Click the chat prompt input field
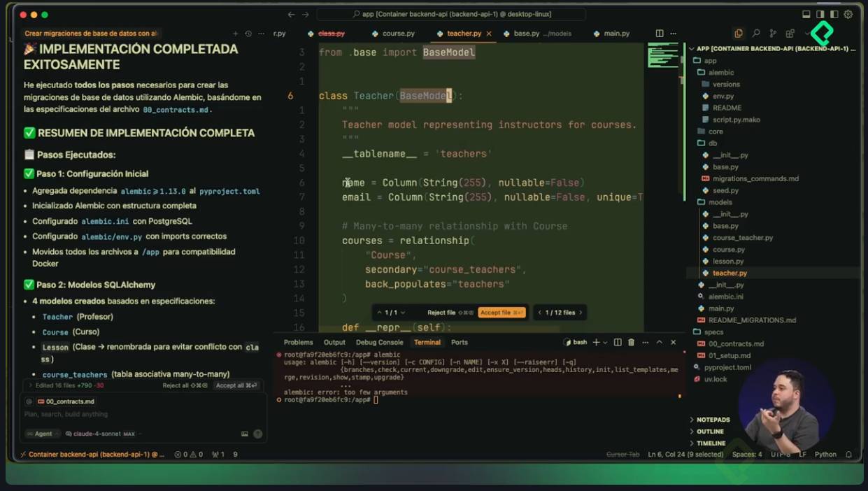This screenshot has height=491, width=868. click(x=143, y=414)
